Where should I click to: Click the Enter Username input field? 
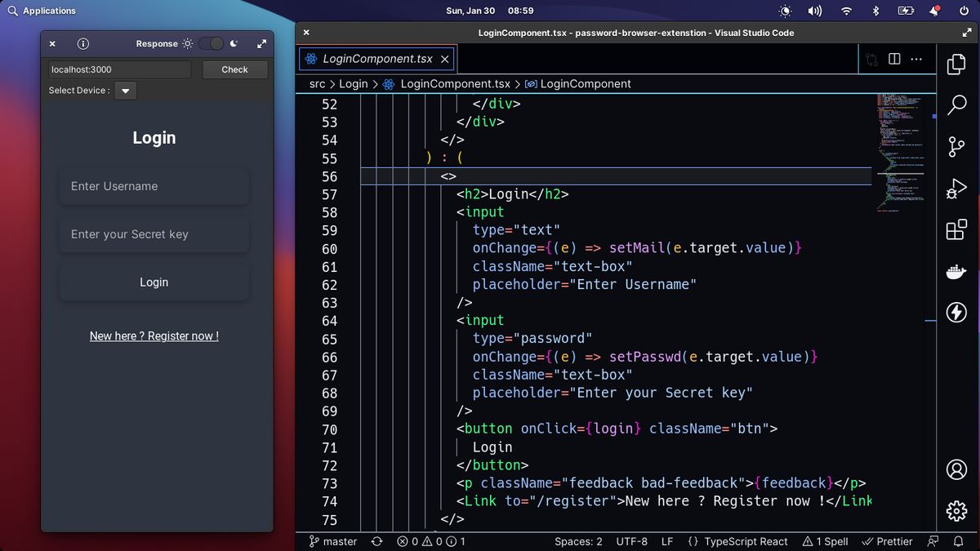154,186
